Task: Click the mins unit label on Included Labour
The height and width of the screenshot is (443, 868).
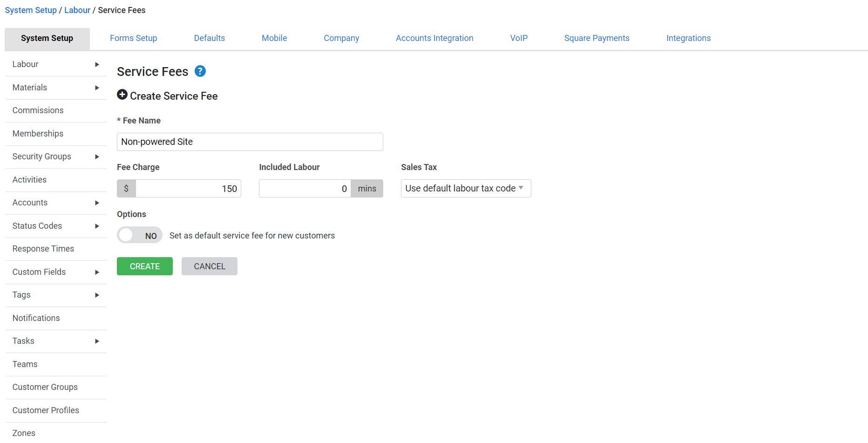Action: [367, 188]
